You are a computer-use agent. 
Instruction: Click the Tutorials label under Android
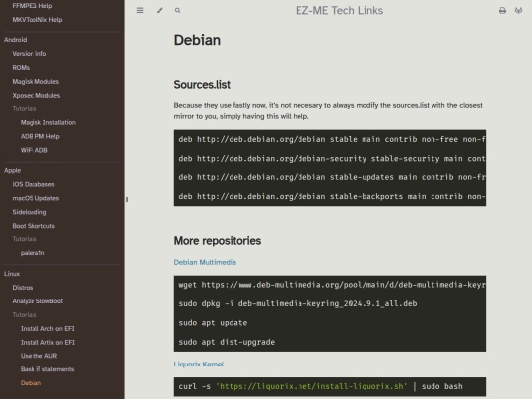25,109
